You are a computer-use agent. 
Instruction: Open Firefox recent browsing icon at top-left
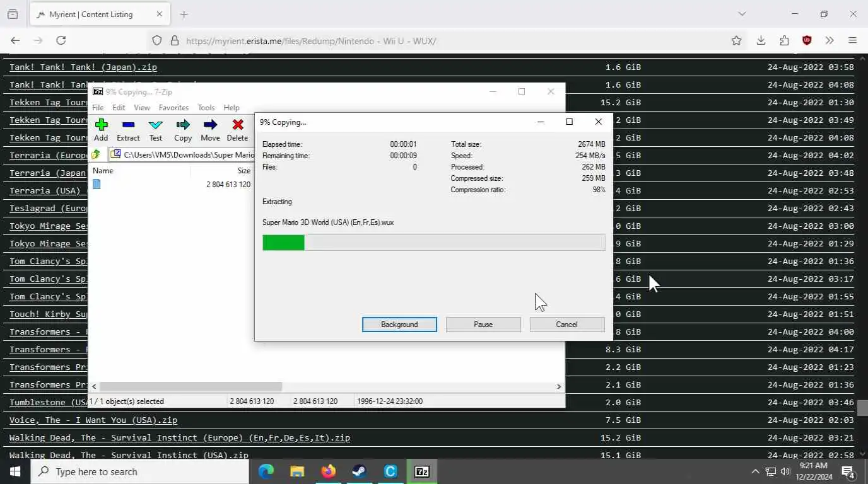[13, 14]
